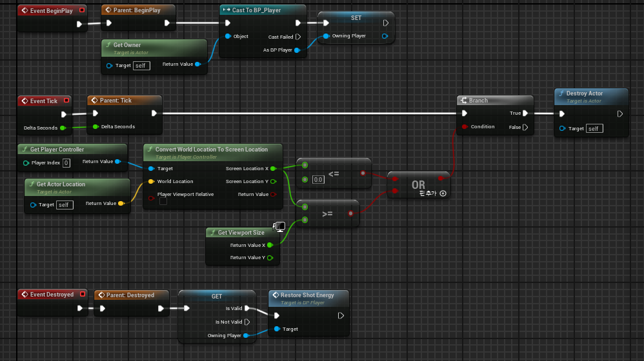The width and height of the screenshot is (644, 361).
Task: Select the Get Owner node header
Action: click(x=154, y=48)
